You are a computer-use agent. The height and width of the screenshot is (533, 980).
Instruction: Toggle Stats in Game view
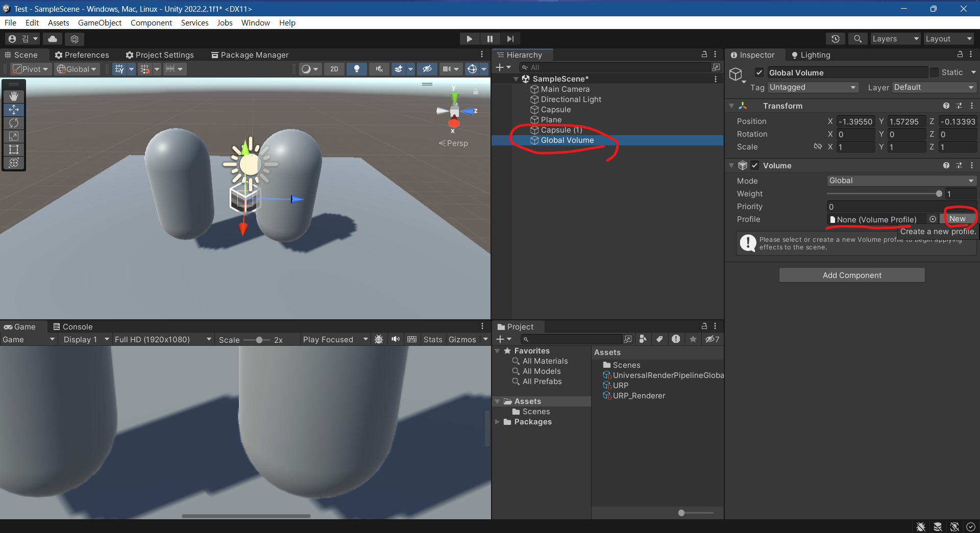click(x=433, y=340)
